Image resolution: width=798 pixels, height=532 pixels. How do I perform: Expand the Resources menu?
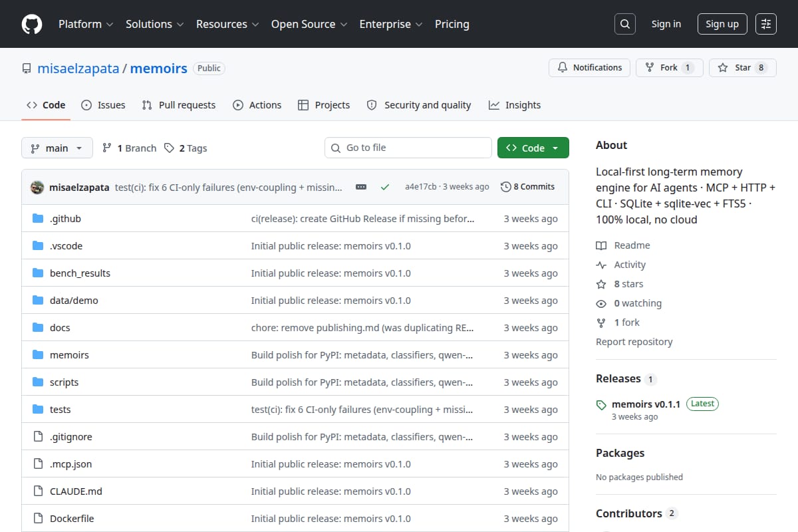(227, 24)
